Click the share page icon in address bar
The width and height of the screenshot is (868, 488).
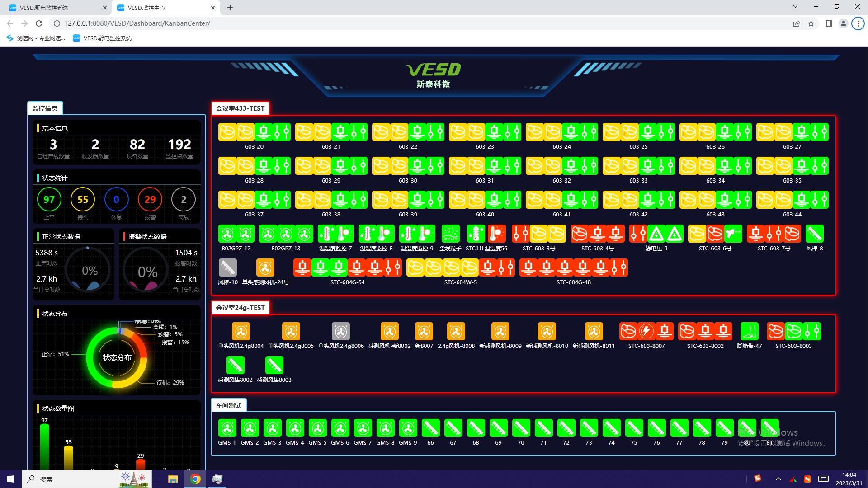[797, 23]
